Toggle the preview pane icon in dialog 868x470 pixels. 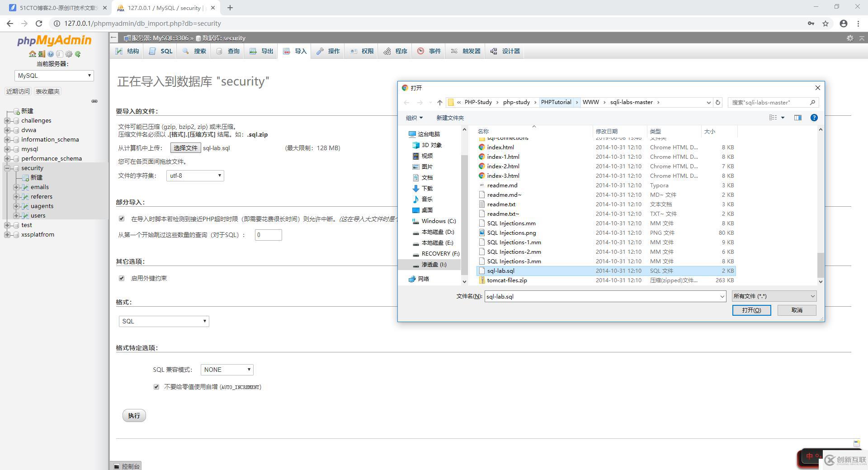tap(797, 118)
